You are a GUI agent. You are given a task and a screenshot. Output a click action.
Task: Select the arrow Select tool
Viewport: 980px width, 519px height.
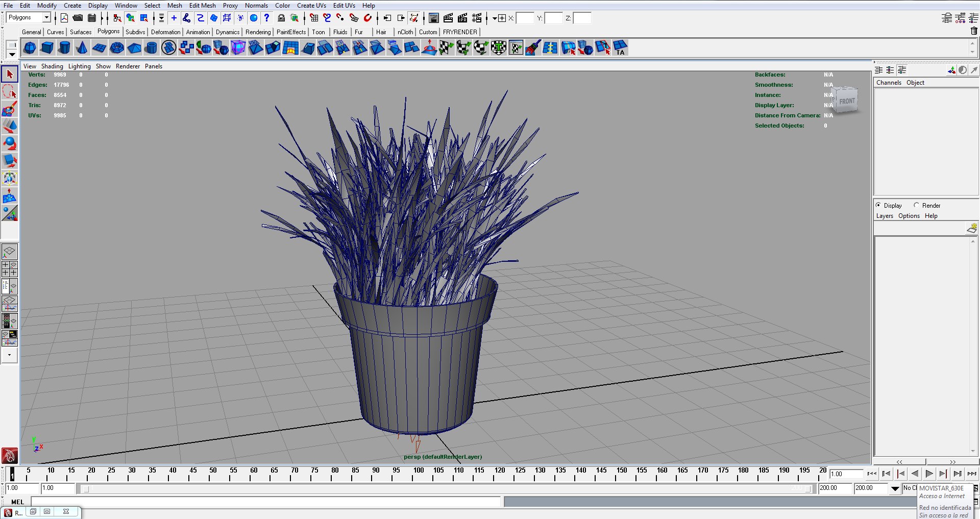[x=10, y=75]
